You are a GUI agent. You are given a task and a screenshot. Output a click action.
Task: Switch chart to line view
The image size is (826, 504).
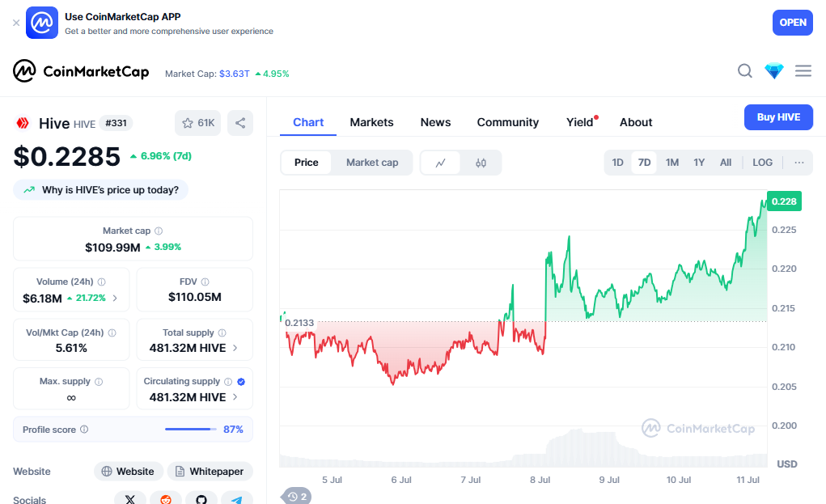coord(441,163)
